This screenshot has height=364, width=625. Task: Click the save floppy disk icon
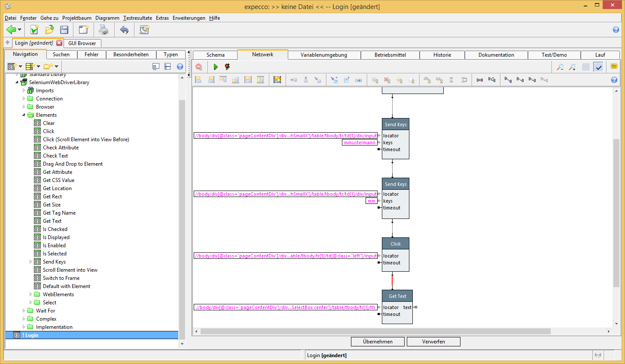tap(64, 30)
